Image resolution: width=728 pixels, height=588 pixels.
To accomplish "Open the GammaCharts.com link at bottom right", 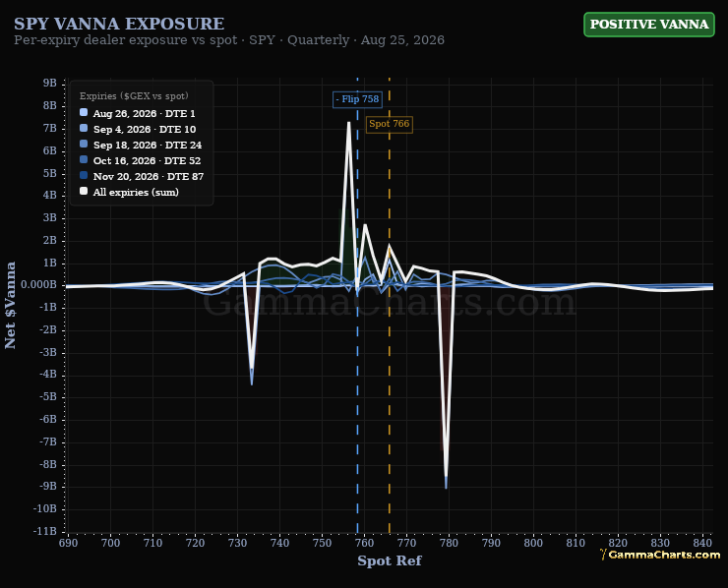I will point(660,555).
